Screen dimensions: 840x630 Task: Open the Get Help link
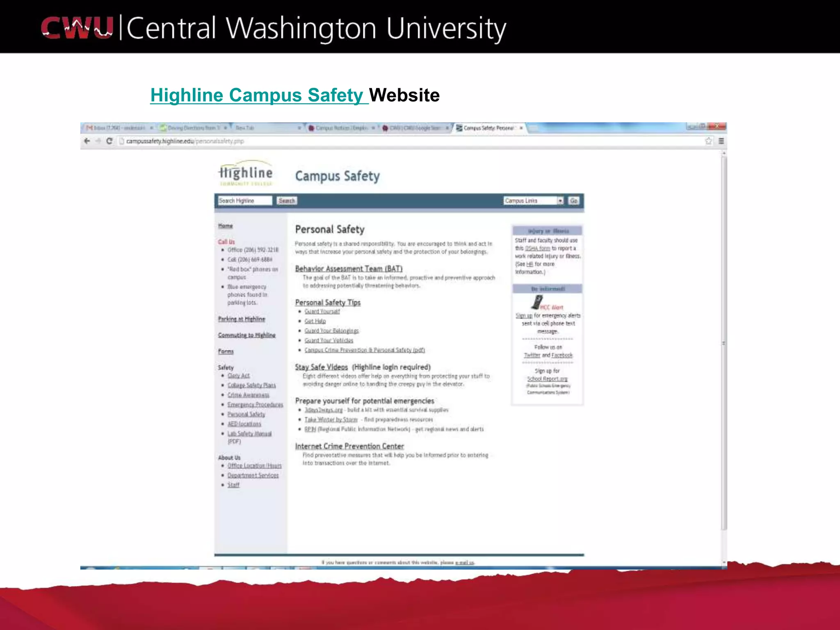(x=315, y=321)
